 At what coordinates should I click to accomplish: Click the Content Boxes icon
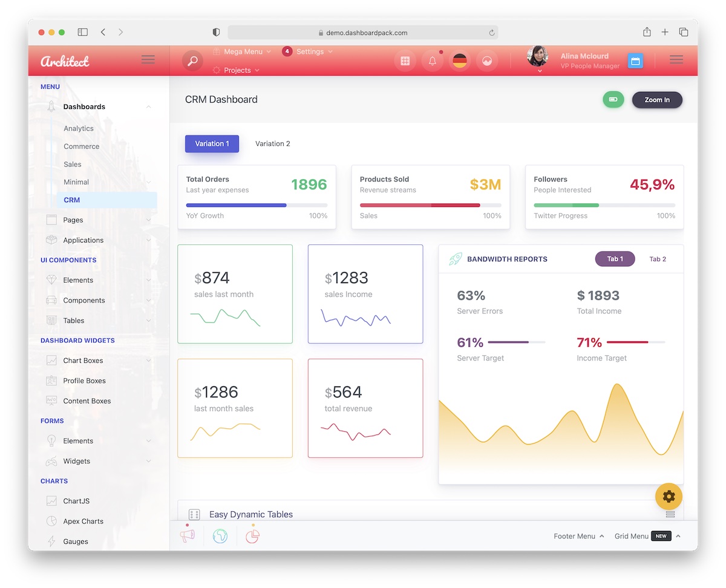(x=51, y=400)
